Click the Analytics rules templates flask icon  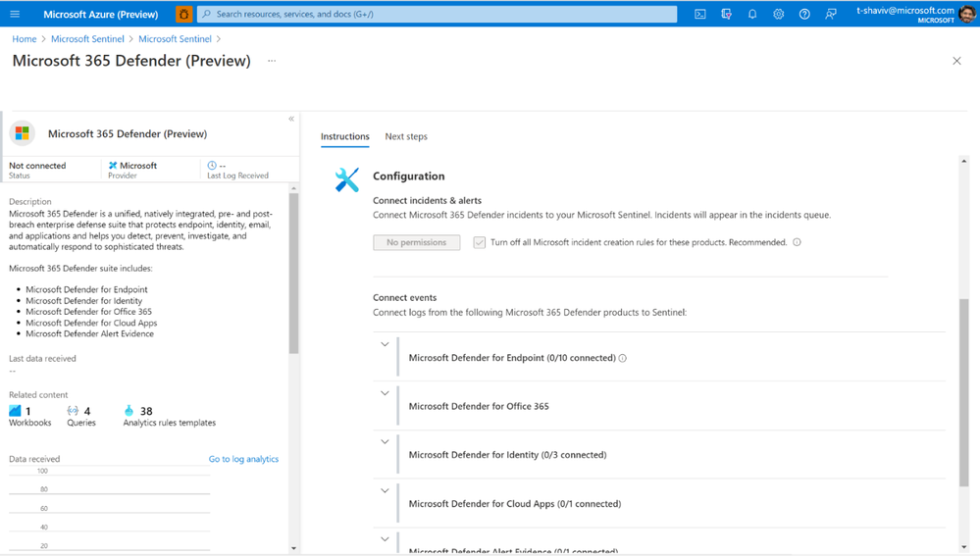click(129, 411)
